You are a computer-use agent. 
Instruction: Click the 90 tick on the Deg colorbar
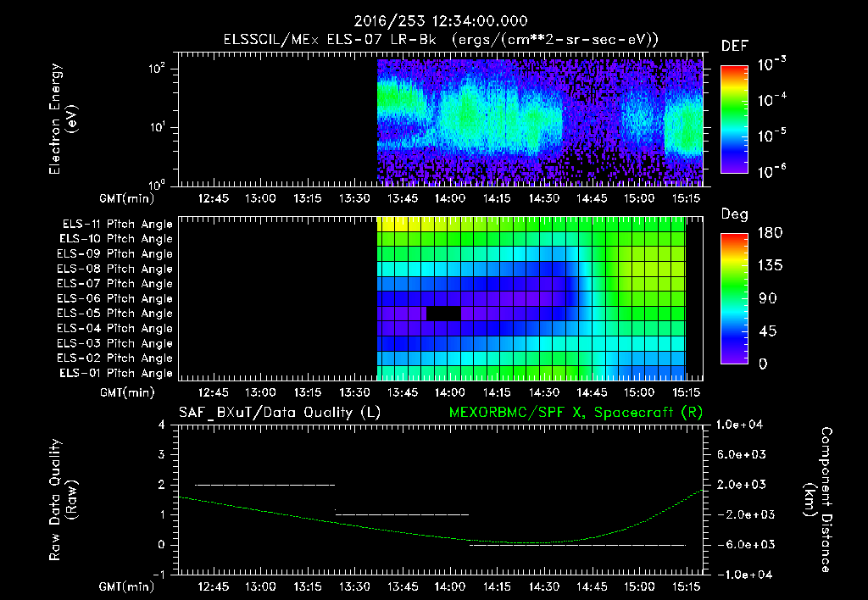point(768,299)
